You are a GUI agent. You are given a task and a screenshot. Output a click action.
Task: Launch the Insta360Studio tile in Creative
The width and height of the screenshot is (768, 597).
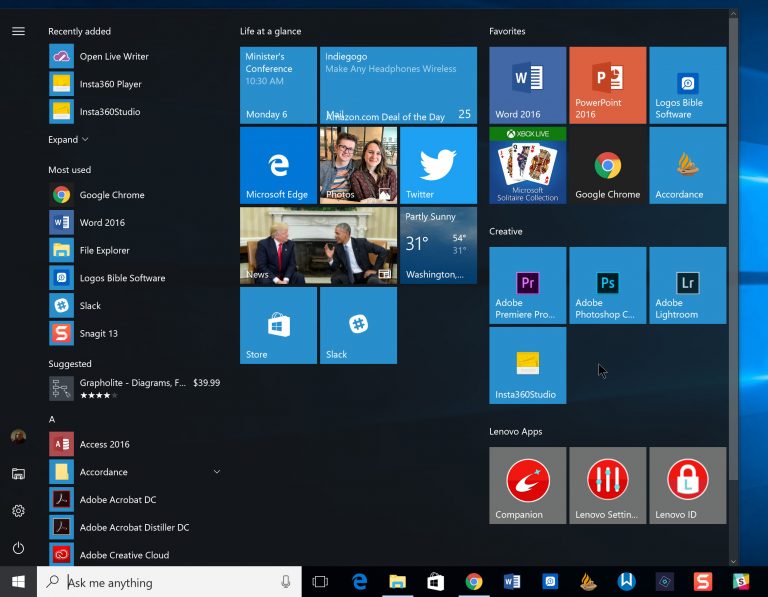click(x=528, y=365)
